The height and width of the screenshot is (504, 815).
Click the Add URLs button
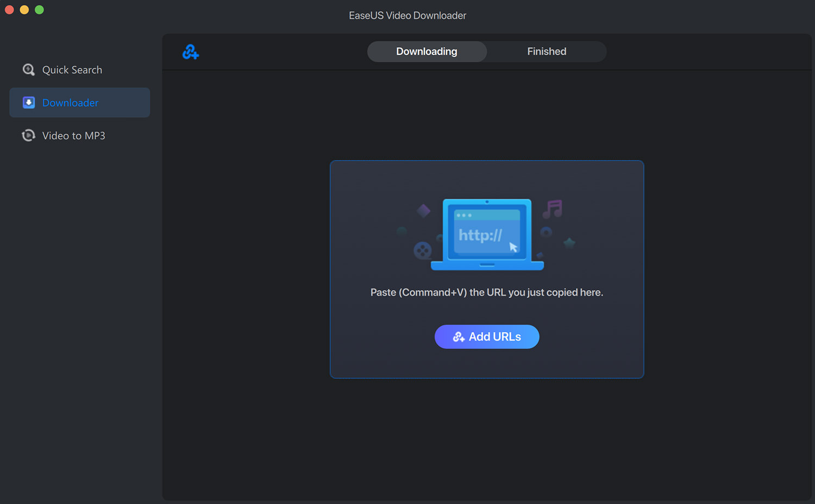click(x=487, y=337)
